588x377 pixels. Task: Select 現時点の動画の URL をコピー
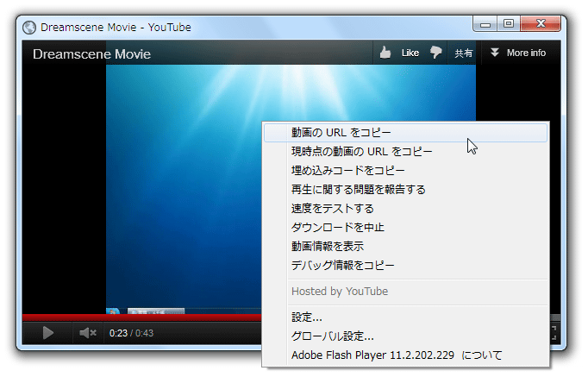[406, 152]
